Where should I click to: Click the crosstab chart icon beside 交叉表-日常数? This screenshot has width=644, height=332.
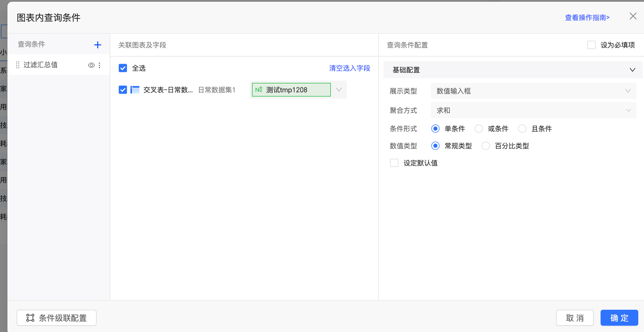(x=135, y=90)
